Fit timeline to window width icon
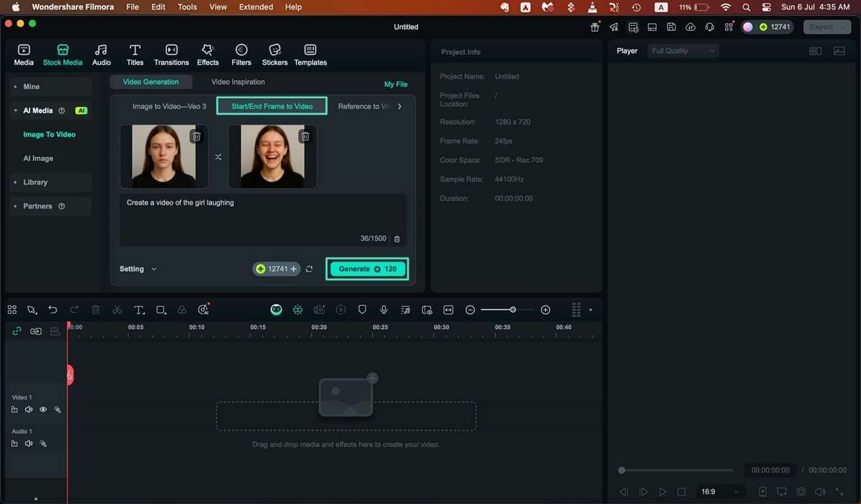The height and width of the screenshot is (504, 861). point(448,310)
